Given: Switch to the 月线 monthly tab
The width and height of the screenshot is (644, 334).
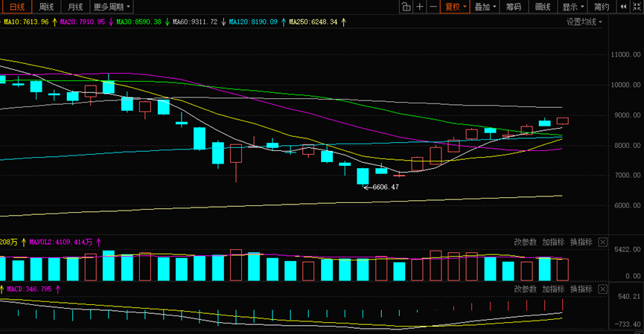Looking at the screenshot, I should [75, 7].
